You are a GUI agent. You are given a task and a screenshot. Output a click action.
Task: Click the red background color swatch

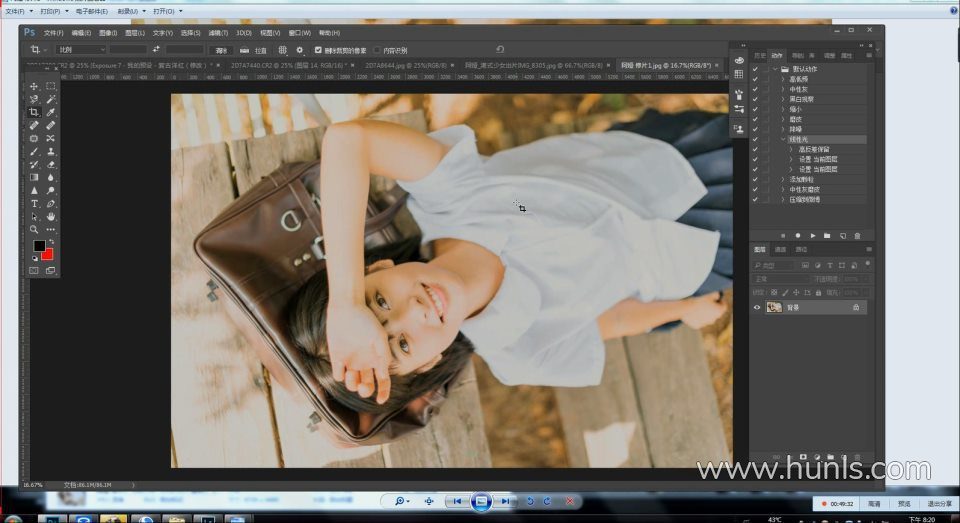click(x=48, y=255)
